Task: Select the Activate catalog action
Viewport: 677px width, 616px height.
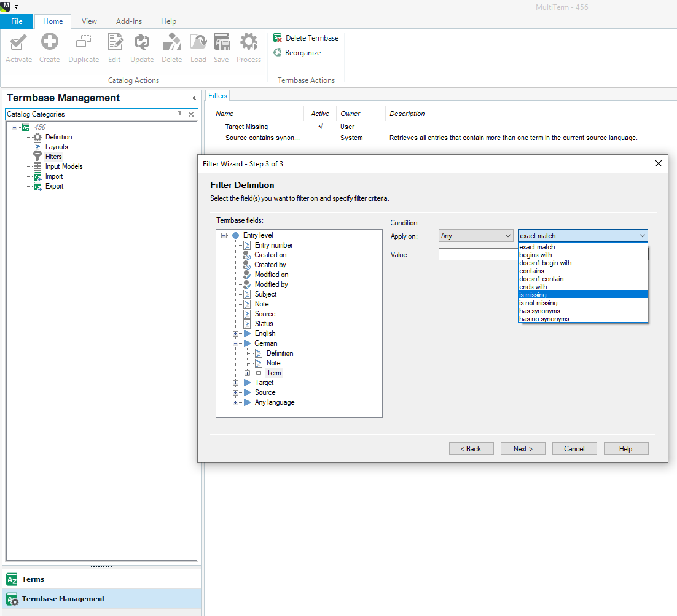Action: pyautogui.click(x=18, y=46)
